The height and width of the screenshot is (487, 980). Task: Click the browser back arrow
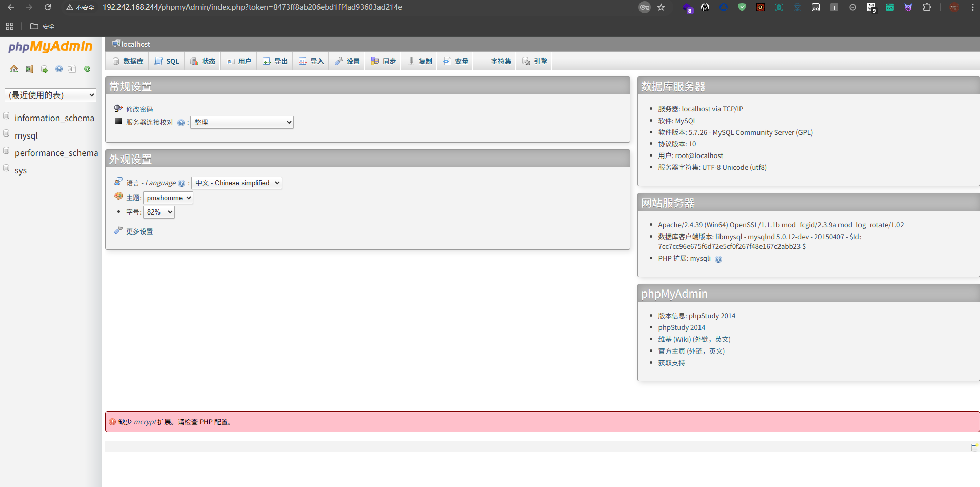click(11, 7)
